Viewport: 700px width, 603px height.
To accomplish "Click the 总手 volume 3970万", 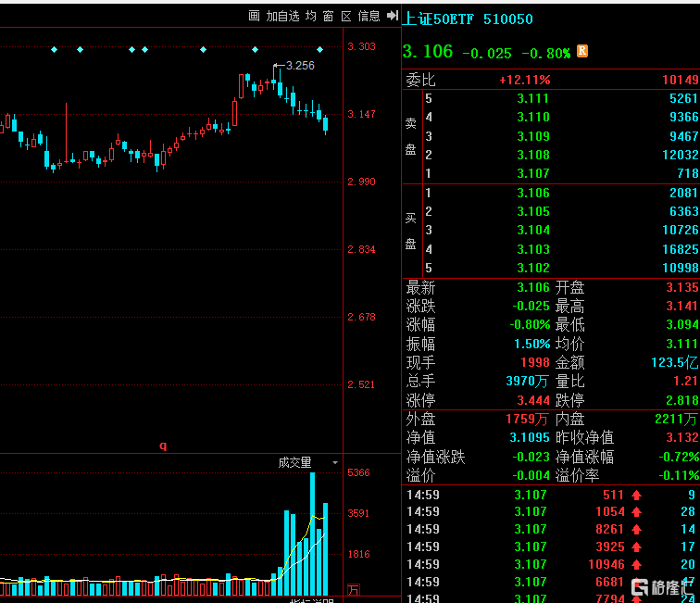I will [527, 381].
